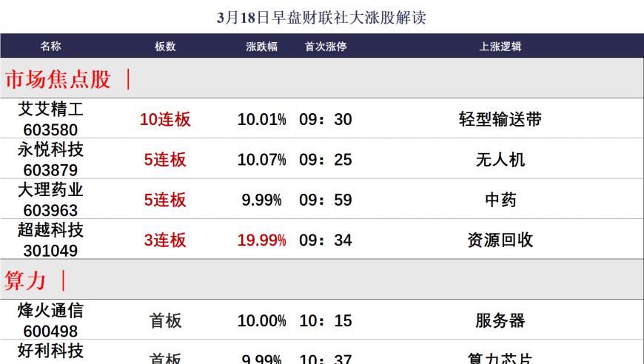Click the 10:15 limit-up time
The width and height of the screenshot is (644, 364).
pos(325,321)
